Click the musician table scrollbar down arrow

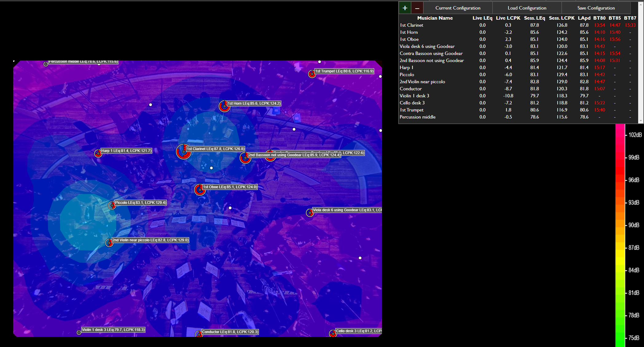tap(641, 121)
